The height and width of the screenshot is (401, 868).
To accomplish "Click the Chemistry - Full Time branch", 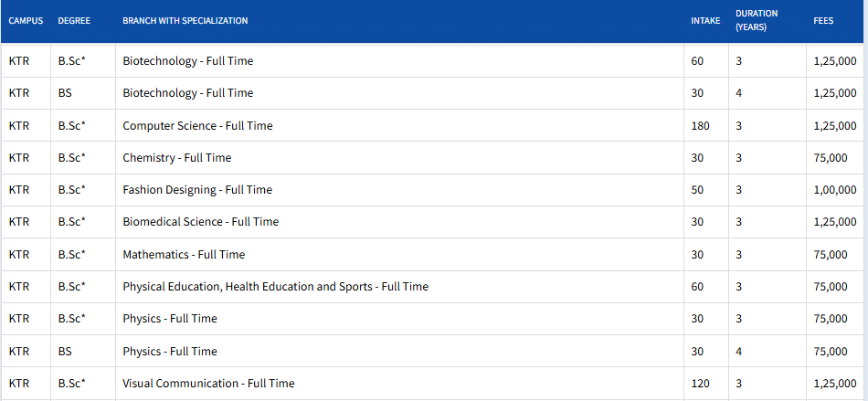I will (177, 158).
